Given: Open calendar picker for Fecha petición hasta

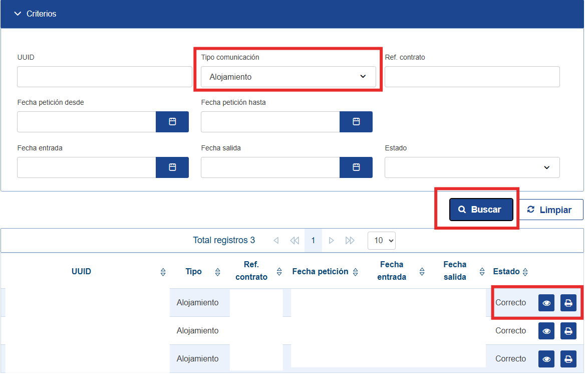Looking at the screenshot, I should (356, 122).
